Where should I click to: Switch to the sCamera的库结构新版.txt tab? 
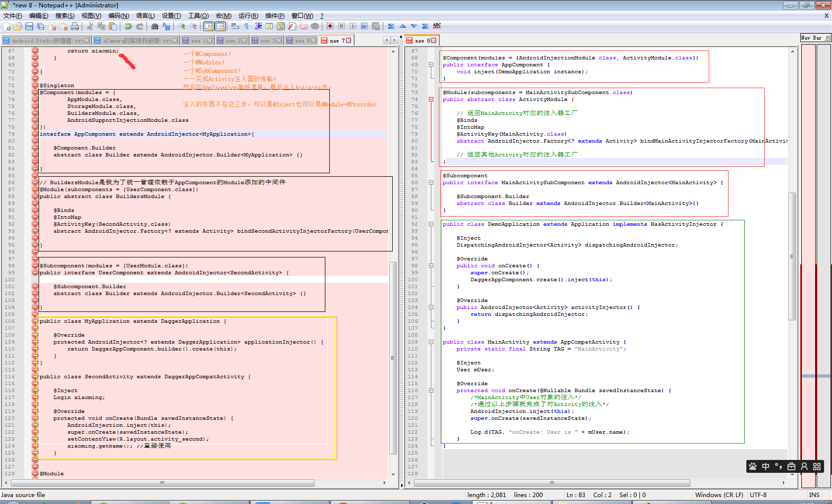pos(136,41)
